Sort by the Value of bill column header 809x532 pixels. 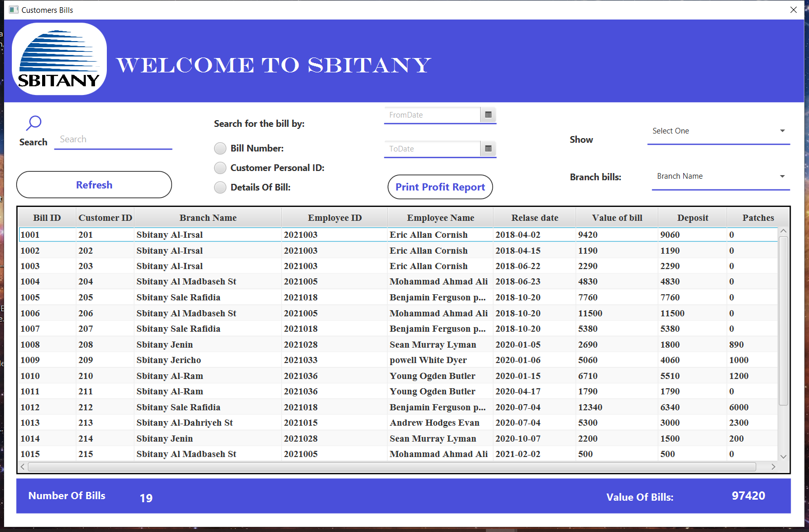[x=617, y=218]
